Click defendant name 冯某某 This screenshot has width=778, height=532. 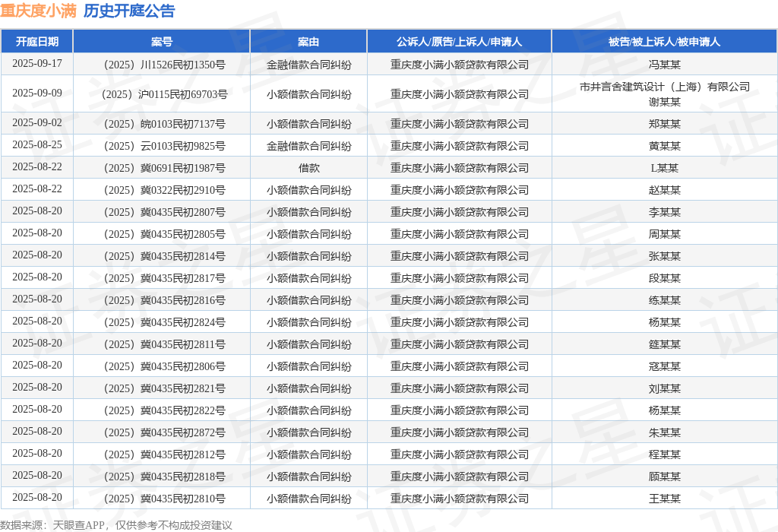[x=664, y=65]
